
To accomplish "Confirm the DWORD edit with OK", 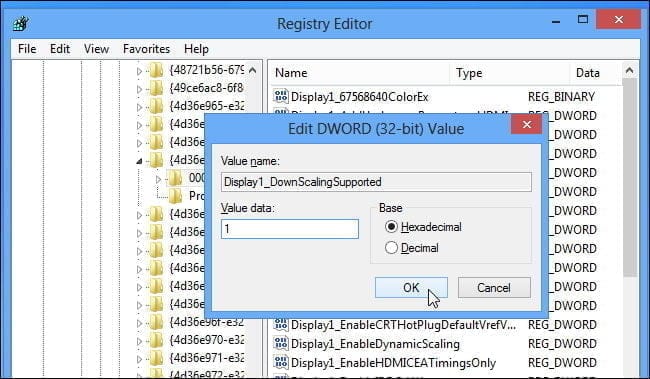I will (x=411, y=287).
